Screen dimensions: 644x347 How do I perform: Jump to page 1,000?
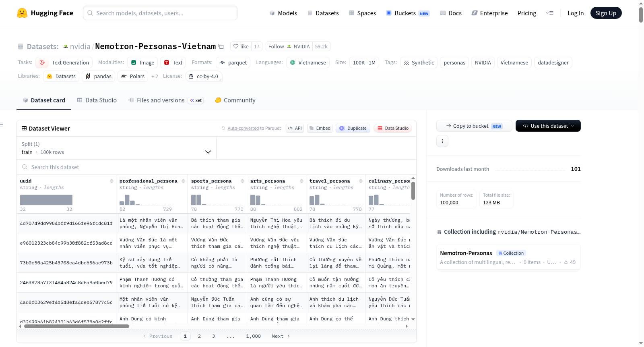pyautogui.click(x=254, y=336)
